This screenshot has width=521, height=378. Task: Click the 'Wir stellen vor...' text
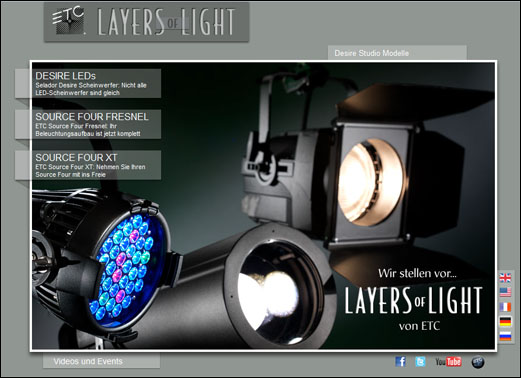pos(417,274)
